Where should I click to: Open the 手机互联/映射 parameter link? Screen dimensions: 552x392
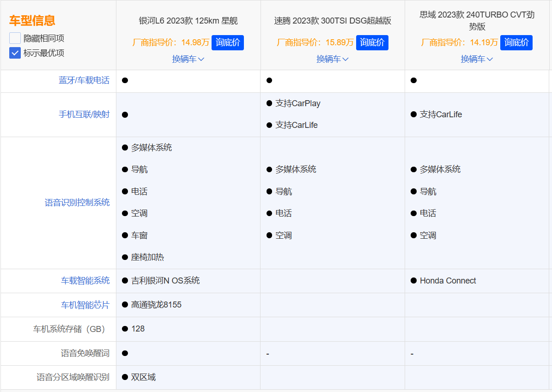84,114
